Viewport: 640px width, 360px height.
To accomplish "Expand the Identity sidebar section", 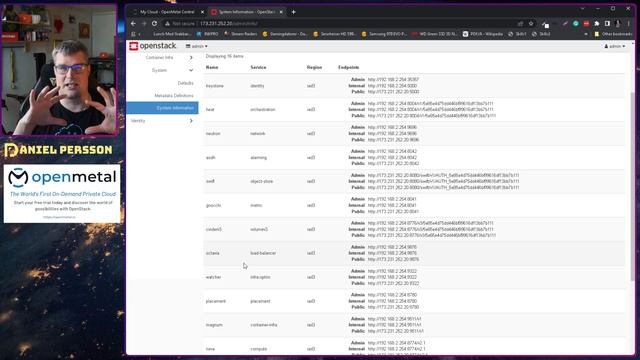I will [162, 121].
